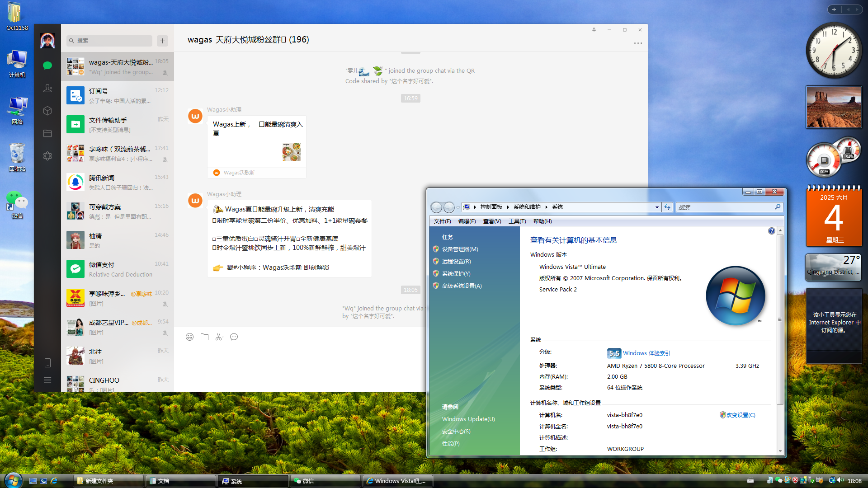Open WeChat chats tab icon
868x488 pixels.
click(47, 66)
